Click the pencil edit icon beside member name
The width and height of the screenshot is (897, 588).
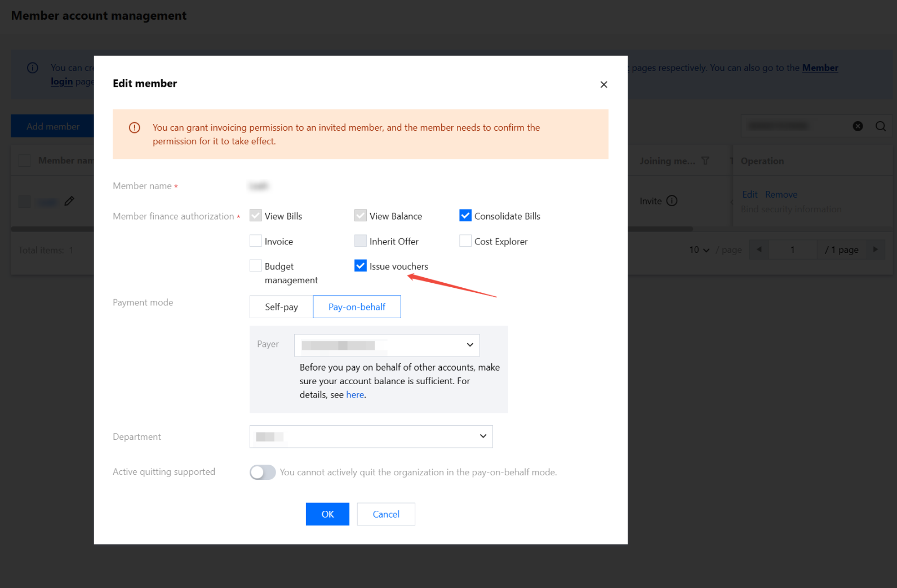(x=69, y=201)
